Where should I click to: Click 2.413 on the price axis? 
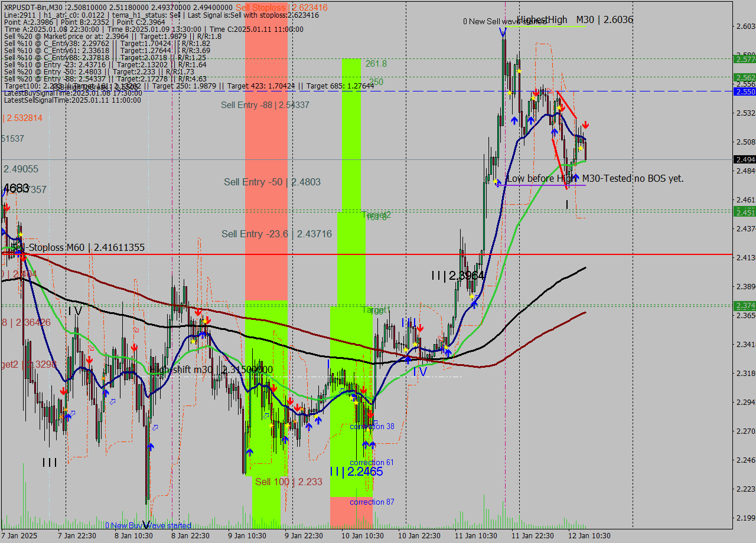(x=745, y=257)
